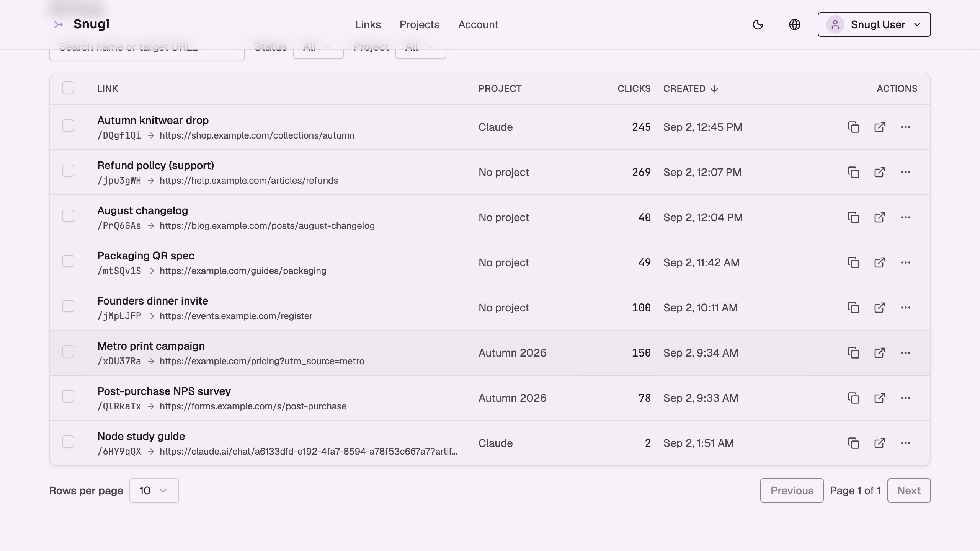Open more actions for Autumn knitwear drop
Screen dimensions: 980x551
(x=906, y=127)
